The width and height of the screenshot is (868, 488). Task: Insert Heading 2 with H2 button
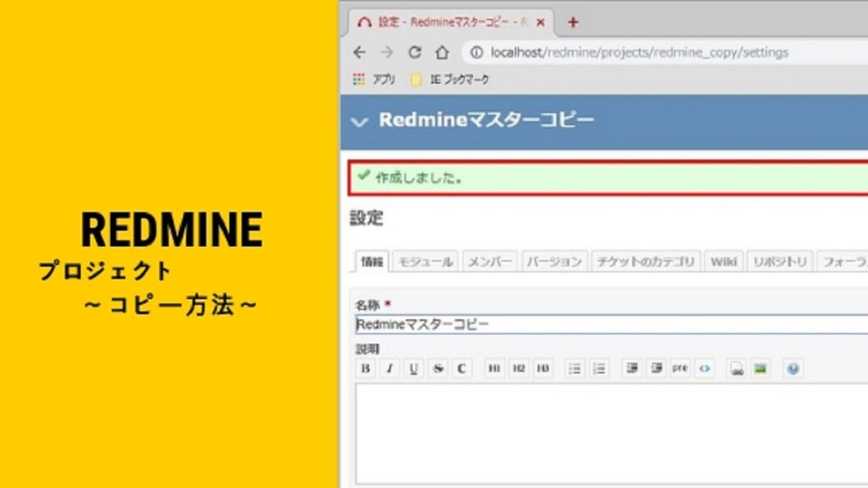[519, 369]
